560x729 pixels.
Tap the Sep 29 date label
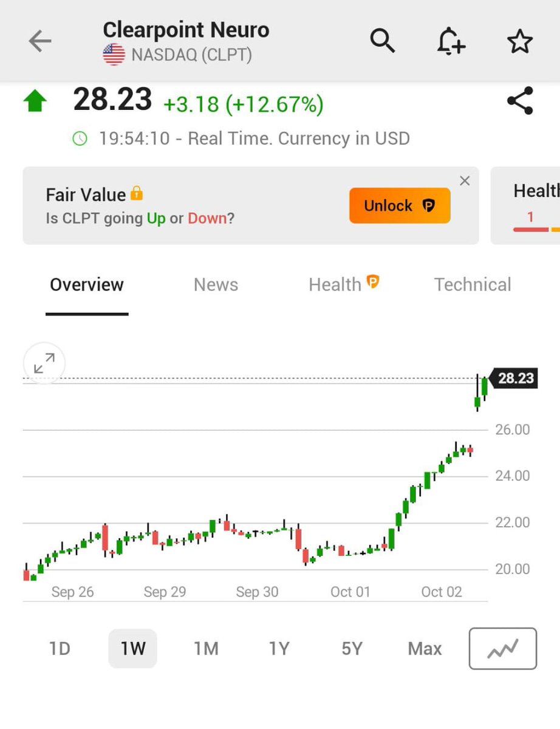click(165, 592)
